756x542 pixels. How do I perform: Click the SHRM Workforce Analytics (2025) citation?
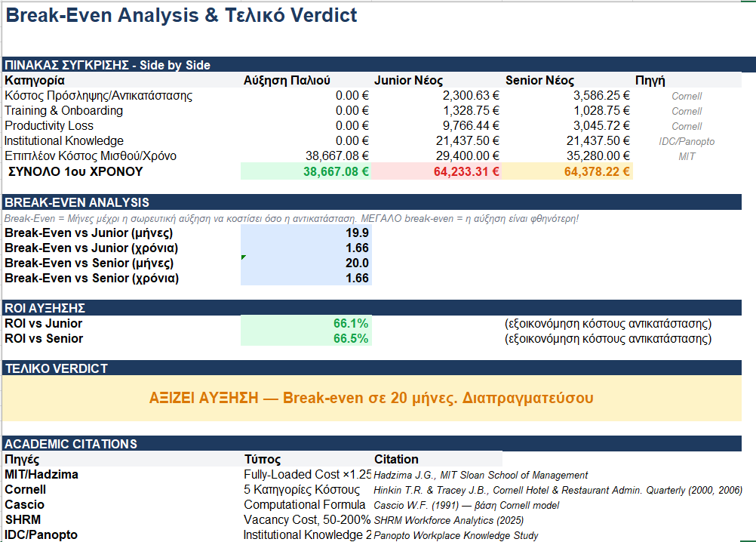pos(448,520)
